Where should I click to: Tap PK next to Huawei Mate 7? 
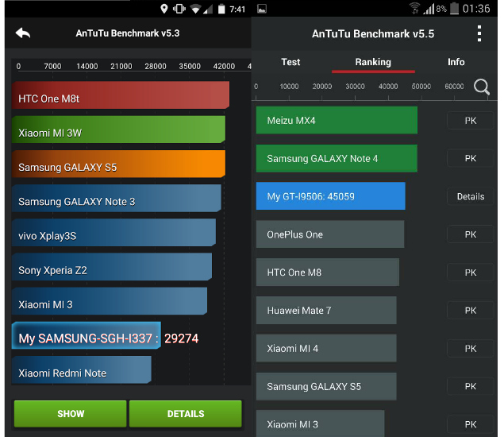point(470,310)
